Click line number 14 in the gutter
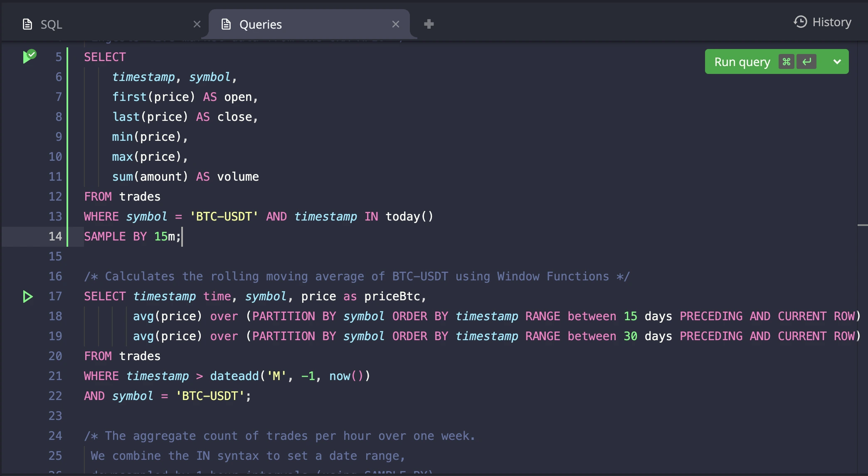Viewport: 868px width, 476px height. (55, 236)
